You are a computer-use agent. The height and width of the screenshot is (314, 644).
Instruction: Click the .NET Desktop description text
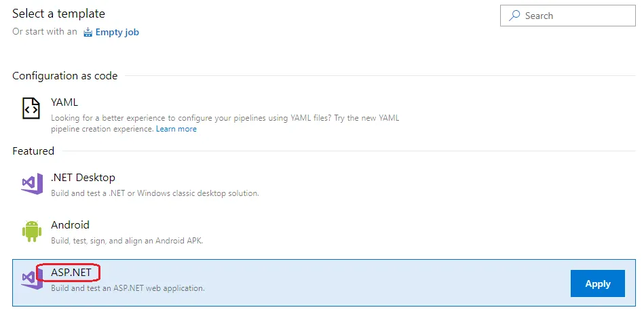pyautogui.click(x=155, y=193)
